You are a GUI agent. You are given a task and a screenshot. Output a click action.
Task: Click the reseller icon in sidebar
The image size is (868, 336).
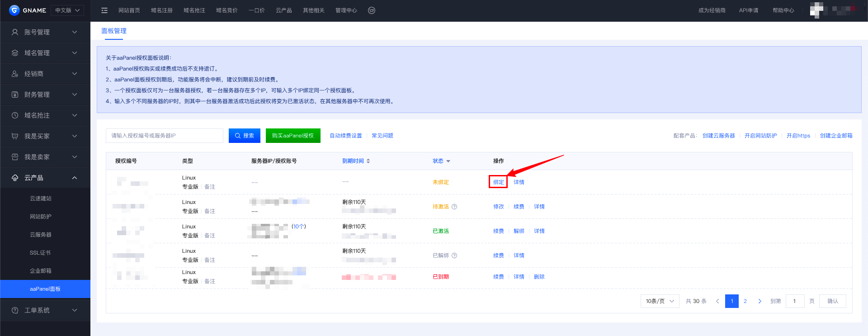pyautogui.click(x=15, y=74)
